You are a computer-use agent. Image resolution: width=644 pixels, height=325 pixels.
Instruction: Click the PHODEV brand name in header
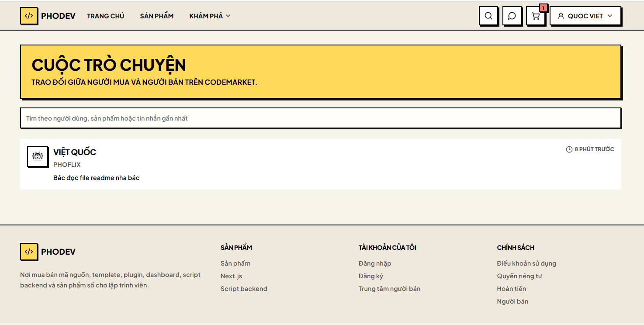pyautogui.click(x=58, y=16)
